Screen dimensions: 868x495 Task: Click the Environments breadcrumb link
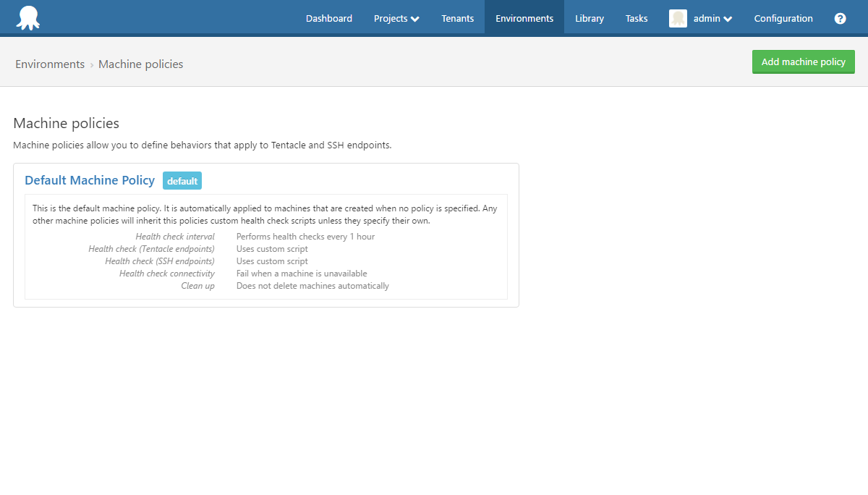click(x=49, y=64)
